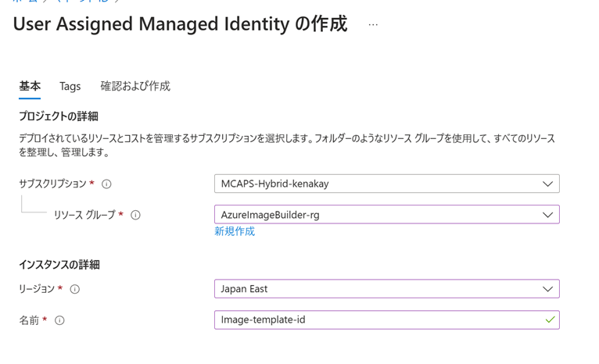Click the サブスクリプション field label
Image resolution: width=599 pixels, height=364 pixels.
(52, 184)
